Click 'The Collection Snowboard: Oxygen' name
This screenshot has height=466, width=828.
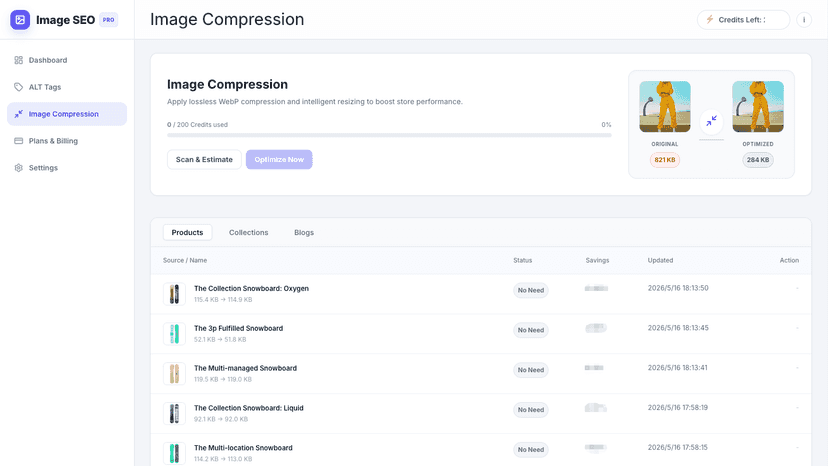[x=251, y=288]
